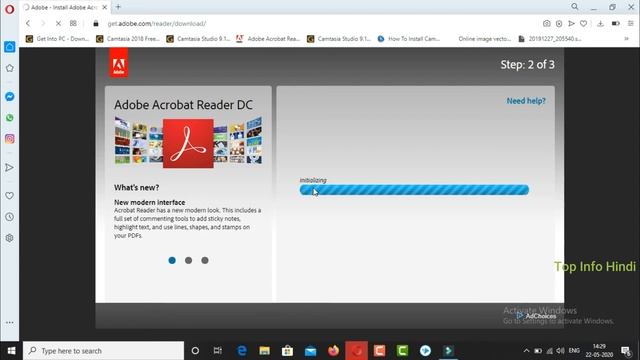Screen dimensions: 640x360
Task: Close the Adobe Install tab
Action: click(104, 7)
